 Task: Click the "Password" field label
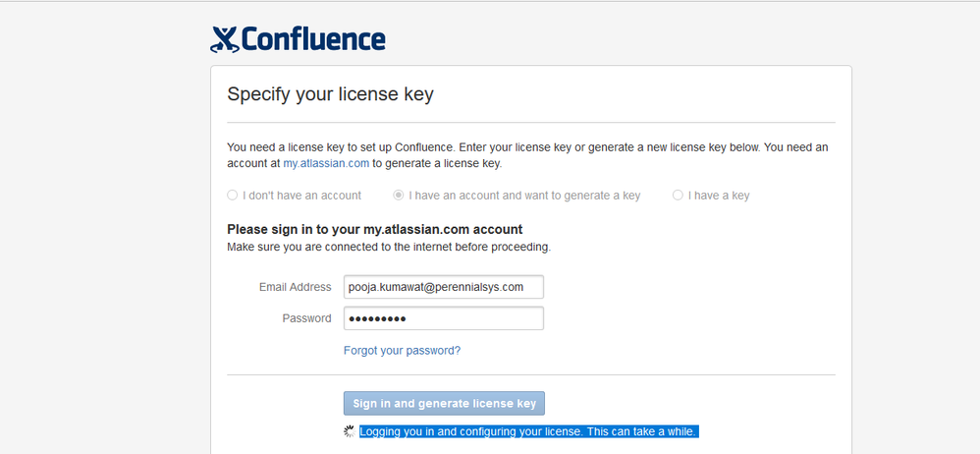pyautogui.click(x=307, y=318)
